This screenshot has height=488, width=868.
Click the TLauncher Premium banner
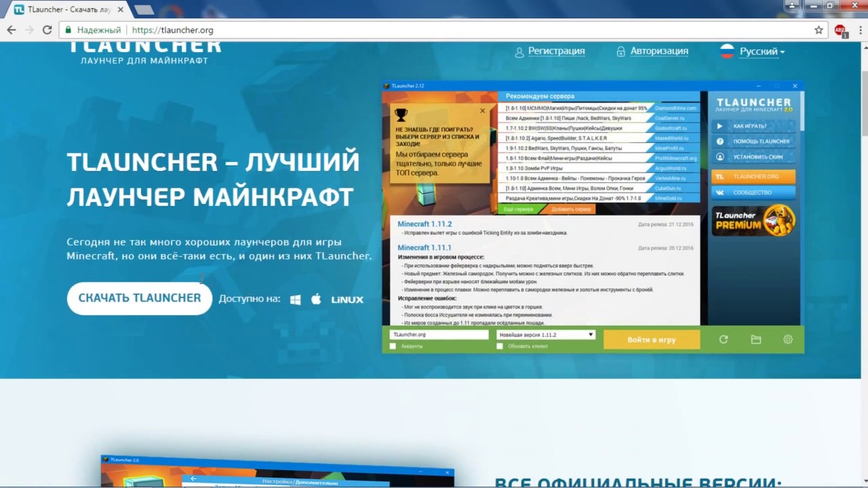(753, 221)
